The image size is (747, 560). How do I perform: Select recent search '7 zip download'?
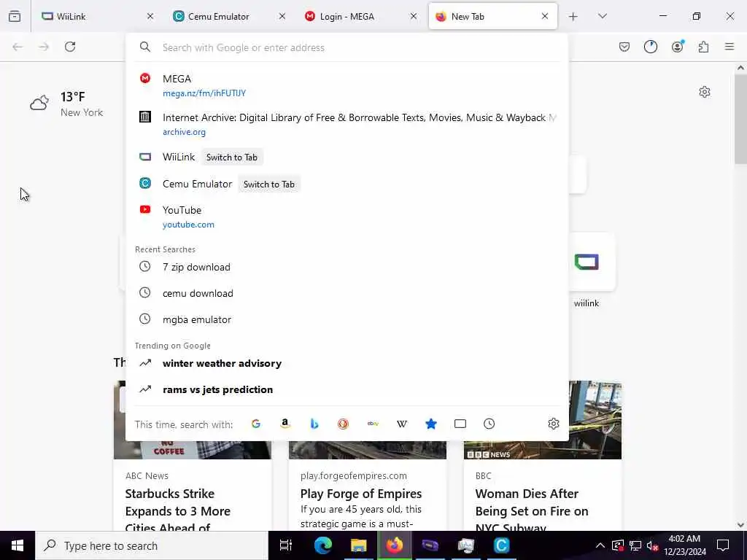(x=347, y=267)
